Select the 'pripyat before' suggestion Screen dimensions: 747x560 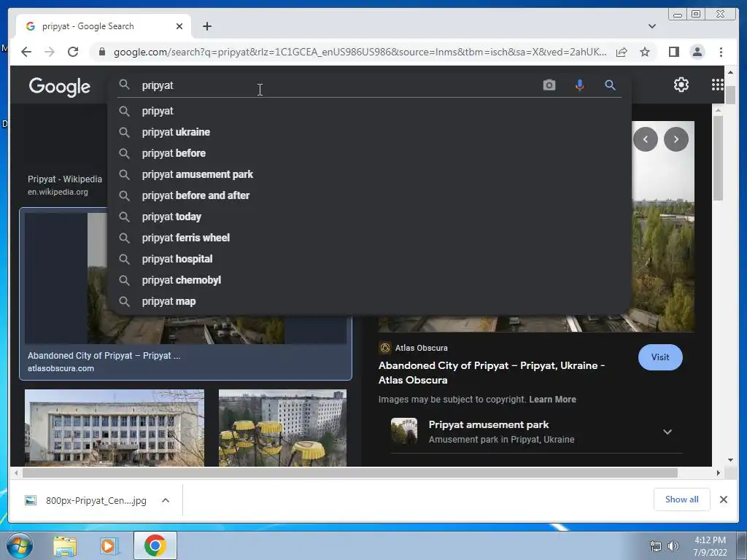pyautogui.click(x=370, y=153)
